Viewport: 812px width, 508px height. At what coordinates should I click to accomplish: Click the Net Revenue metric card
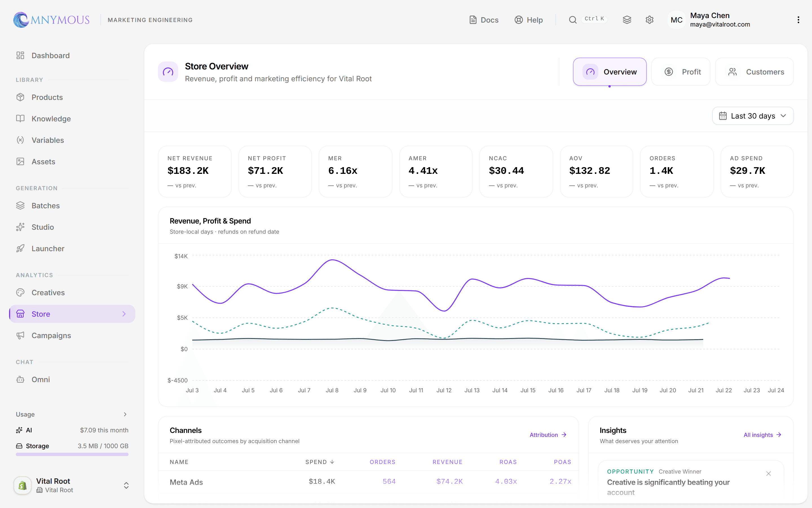(195, 171)
